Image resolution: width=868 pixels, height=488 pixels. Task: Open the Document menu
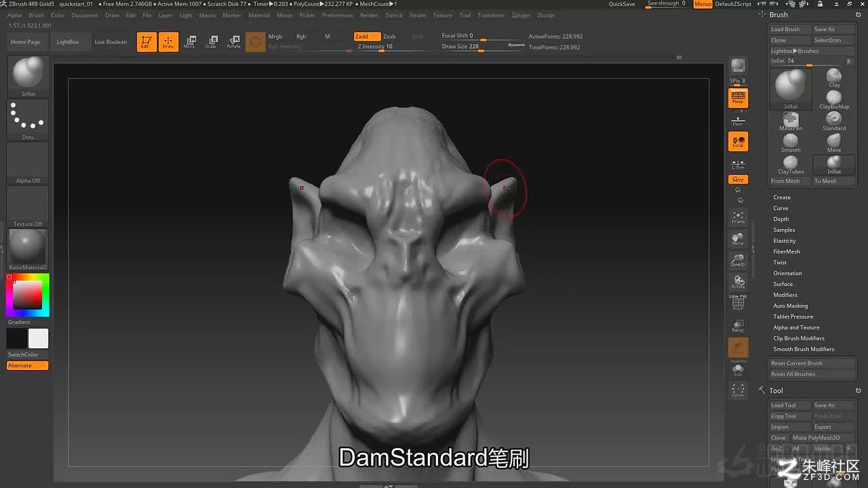point(85,15)
